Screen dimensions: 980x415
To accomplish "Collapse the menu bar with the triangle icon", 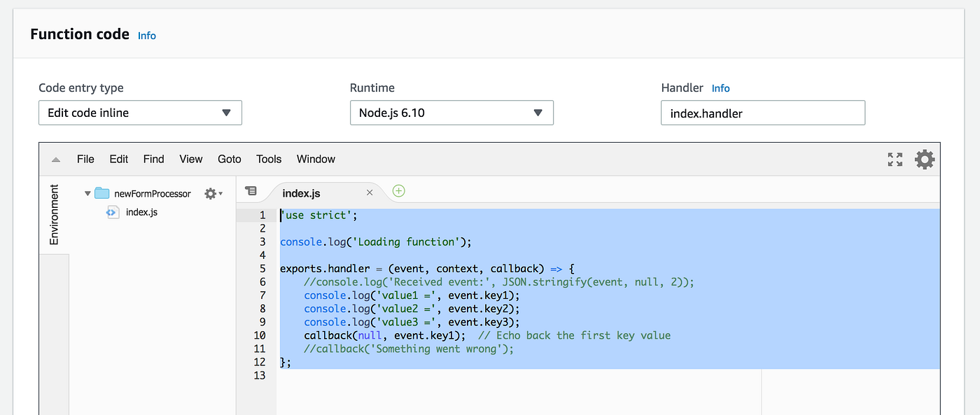I will [55, 159].
